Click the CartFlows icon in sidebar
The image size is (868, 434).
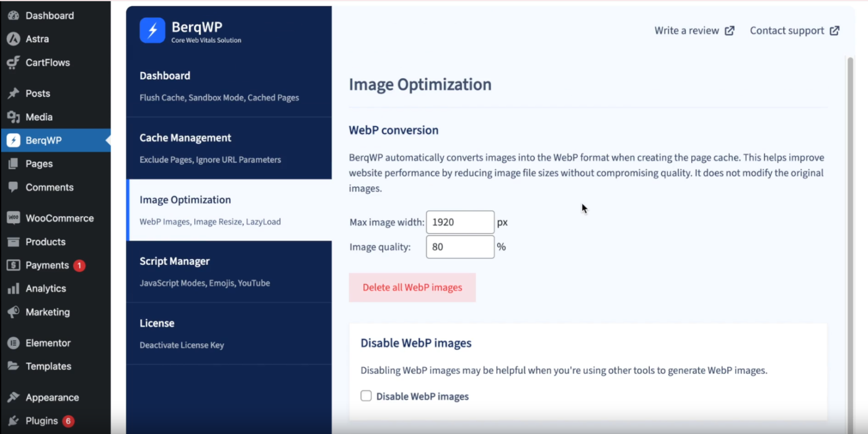click(13, 63)
